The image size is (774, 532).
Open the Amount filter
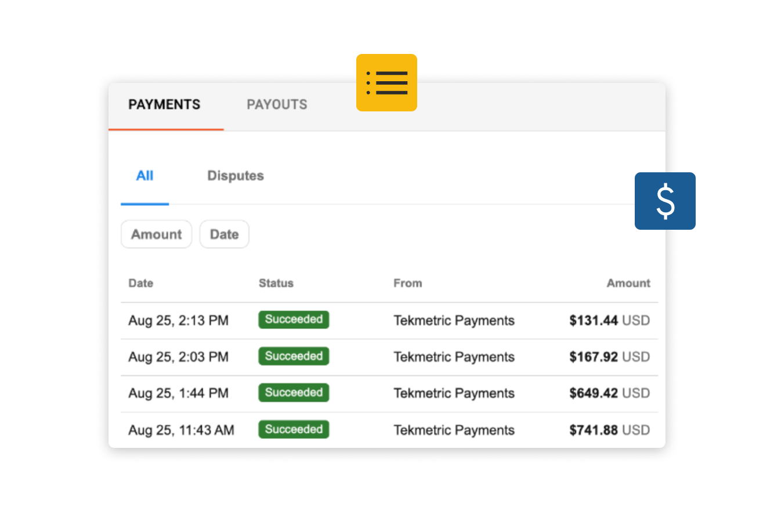156,234
